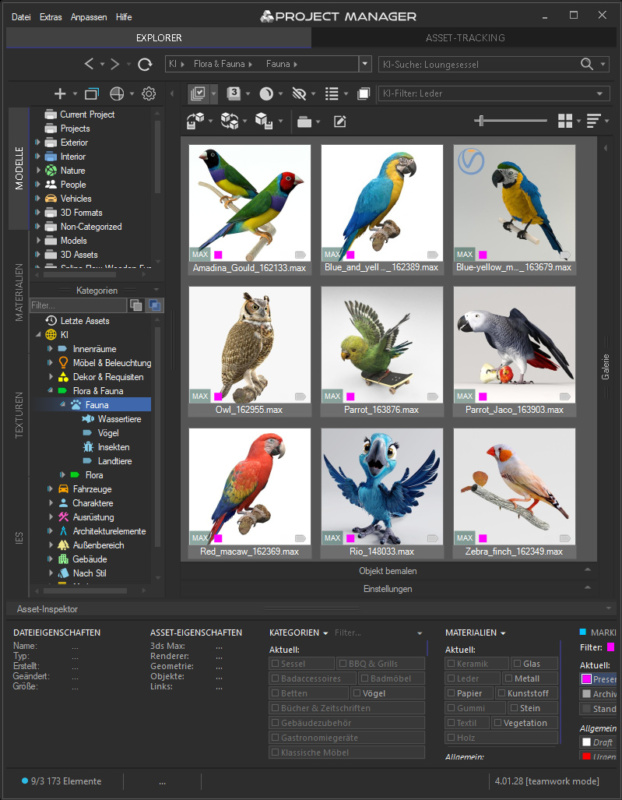Check the Betten category checkbox
This screenshot has width=622, height=800.
[x=276, y=693]
